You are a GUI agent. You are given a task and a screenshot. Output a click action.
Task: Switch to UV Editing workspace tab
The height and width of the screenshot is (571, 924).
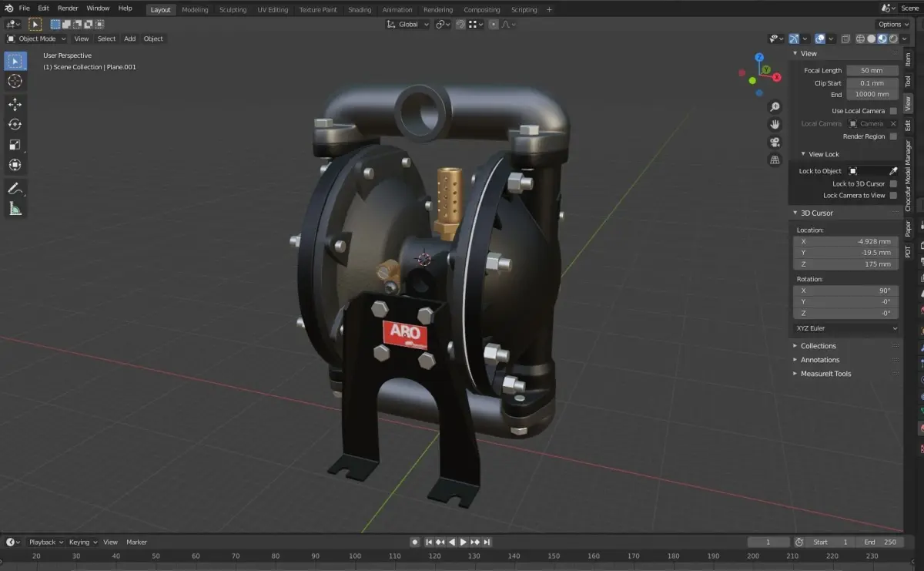273,10
